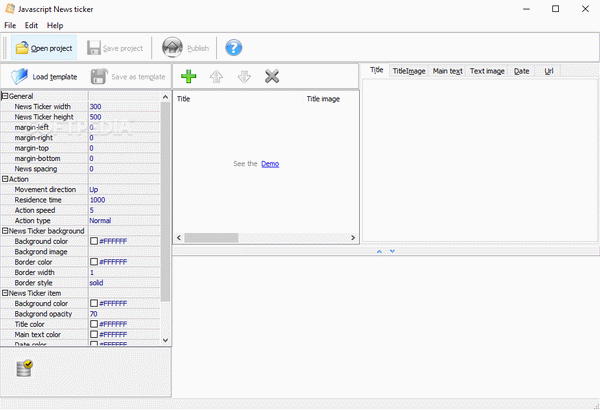Click the Publish toolbar icon
The width and height of the screenshot is (600, 410).
[172, 47]
